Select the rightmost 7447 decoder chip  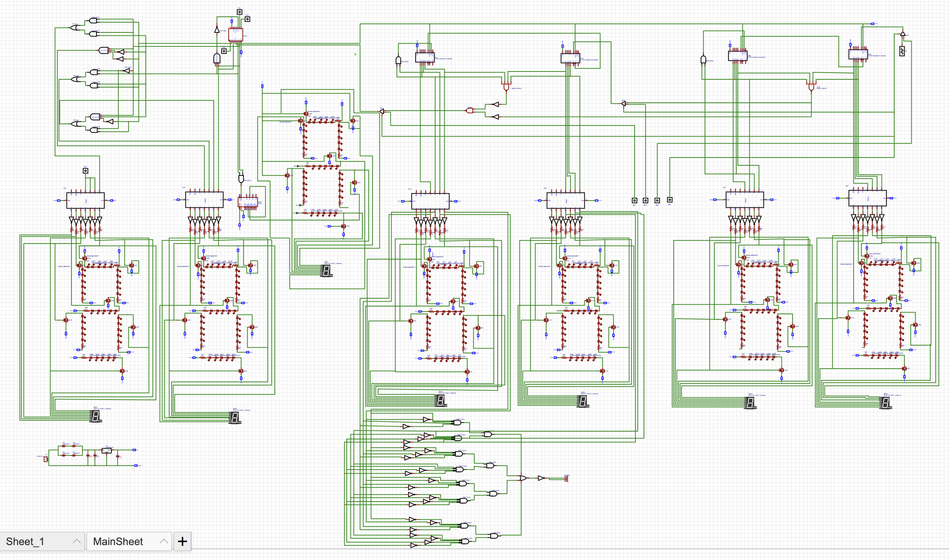click(x=867, y=198)
